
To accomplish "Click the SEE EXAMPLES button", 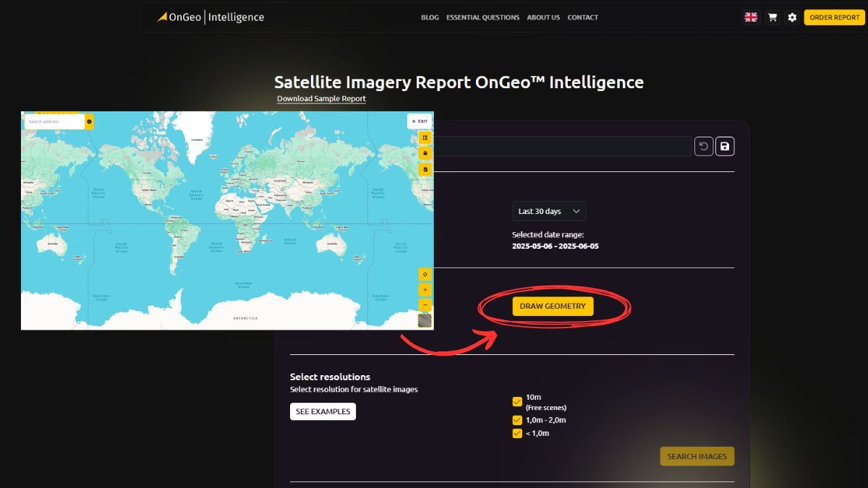I will (323, 411).
